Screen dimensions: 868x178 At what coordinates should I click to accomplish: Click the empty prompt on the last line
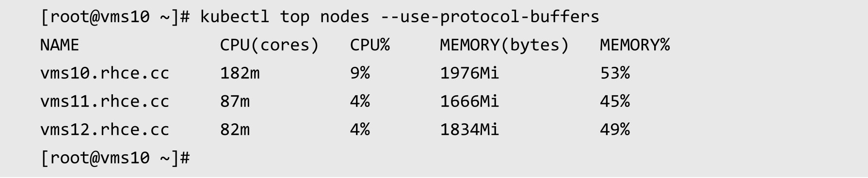click(115, 158)
